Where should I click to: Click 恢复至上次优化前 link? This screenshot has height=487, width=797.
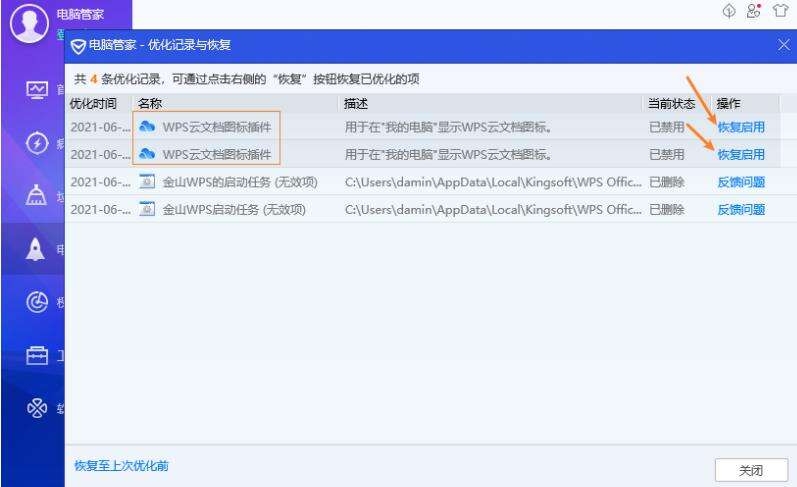121,466
